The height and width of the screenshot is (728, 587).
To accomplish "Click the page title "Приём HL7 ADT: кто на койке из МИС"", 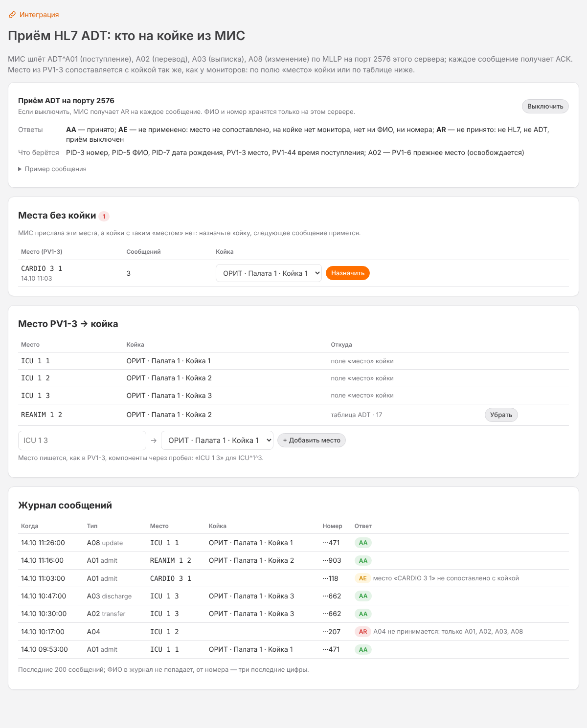I will 127,36.
